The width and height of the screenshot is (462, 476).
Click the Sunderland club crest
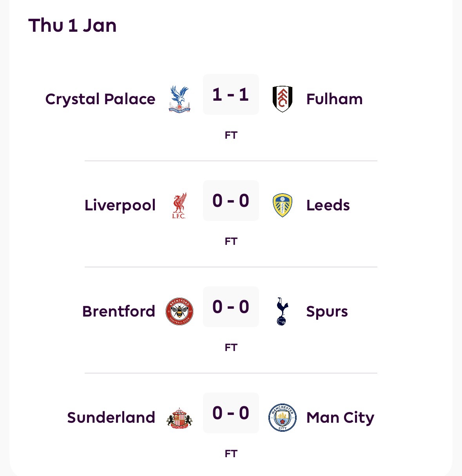179,418
